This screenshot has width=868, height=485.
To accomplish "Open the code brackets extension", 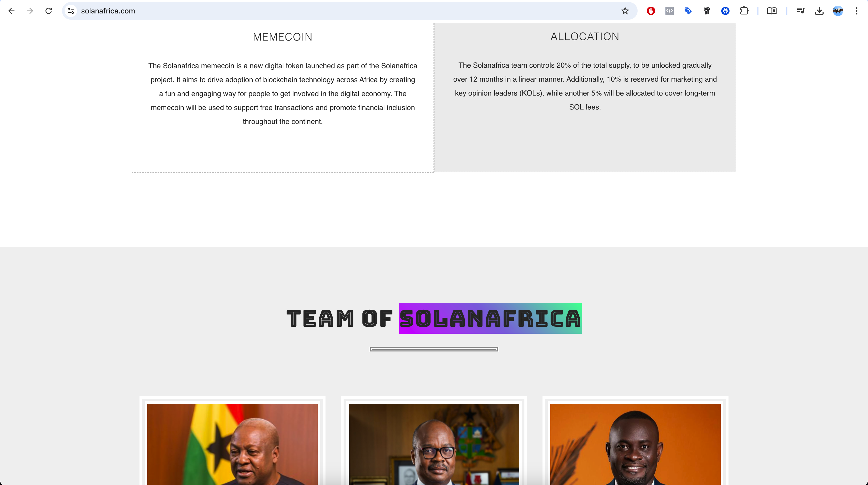I will pos(670,11).
